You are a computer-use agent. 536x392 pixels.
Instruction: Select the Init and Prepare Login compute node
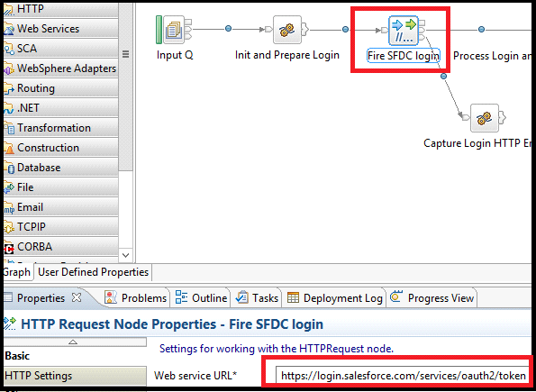point(287,30)
